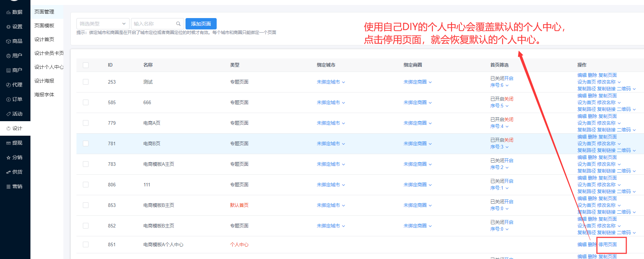Click the 订单 icon in sidebar
The height and width of the screenshot is (259, 644).
pos(8,100)
